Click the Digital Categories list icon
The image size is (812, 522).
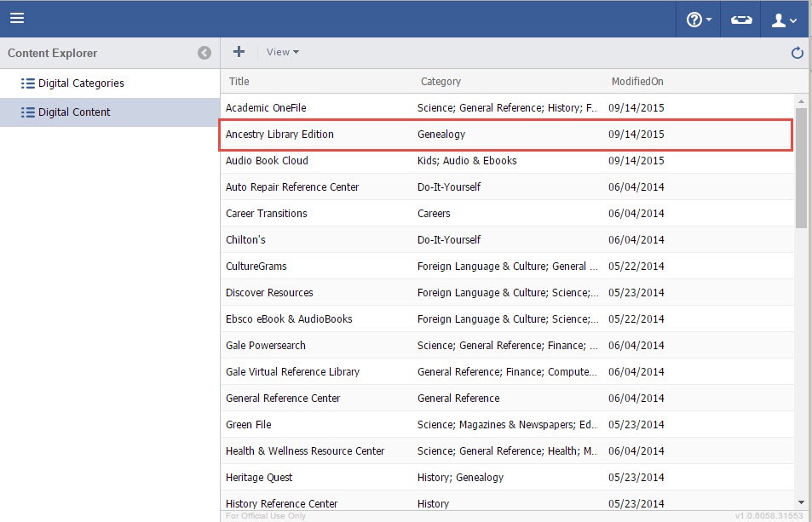pos(27,83)
